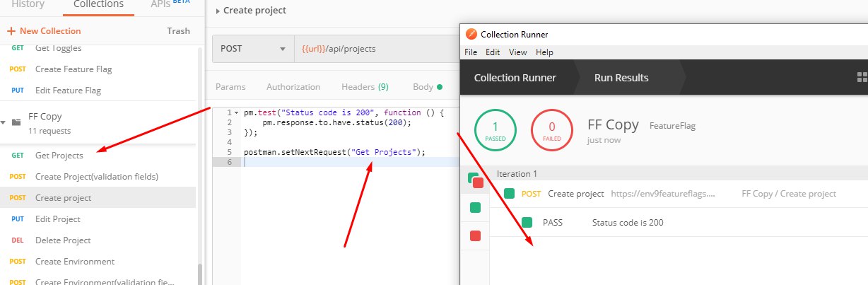The width and height of the screenshot is (868, 285).
Task: Switch to the Collections tab
Action: click(x=98, y=4)
